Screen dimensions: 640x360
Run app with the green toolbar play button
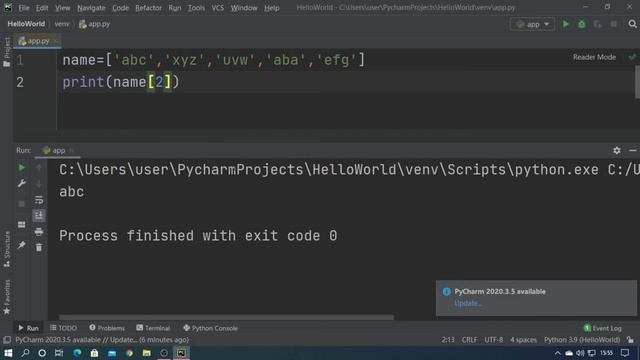tap(566, 24)
